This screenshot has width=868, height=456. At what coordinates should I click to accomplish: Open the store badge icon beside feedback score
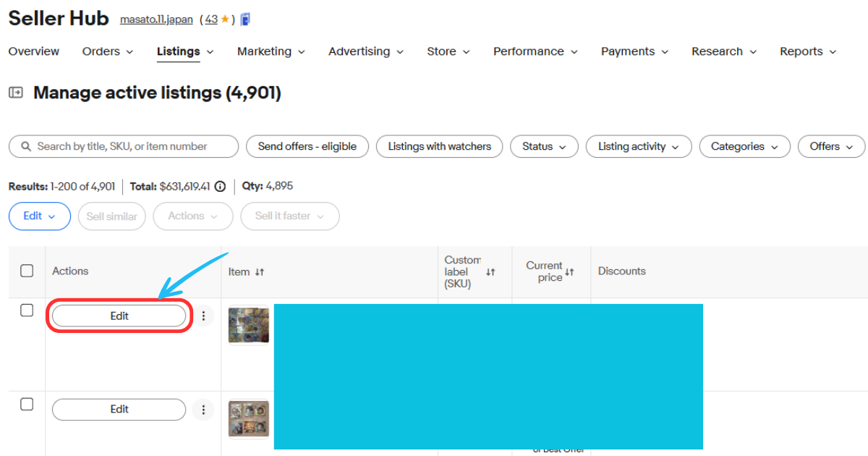point(246,20)
